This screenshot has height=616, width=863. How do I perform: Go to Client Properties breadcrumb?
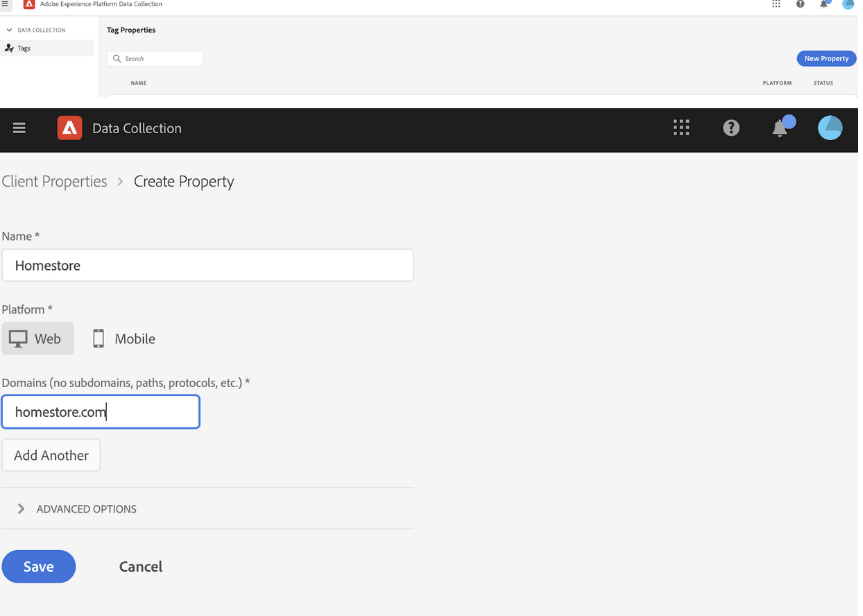[55, 181]
